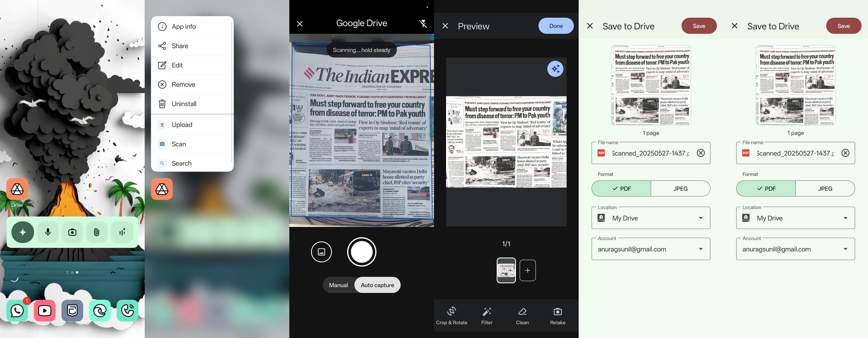Select the Crop & Rotate tool
This screenshot has height=338, width=868.
tap(451, 315)
